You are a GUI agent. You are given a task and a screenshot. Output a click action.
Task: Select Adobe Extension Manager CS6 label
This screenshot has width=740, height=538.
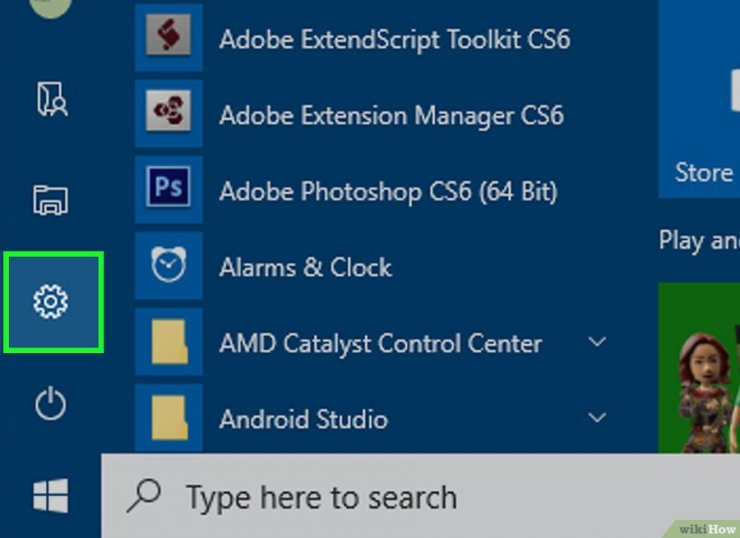coord(391,114)
